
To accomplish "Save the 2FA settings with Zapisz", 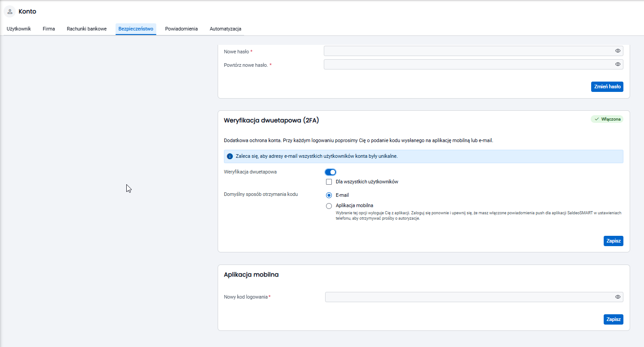I will 613,241.
